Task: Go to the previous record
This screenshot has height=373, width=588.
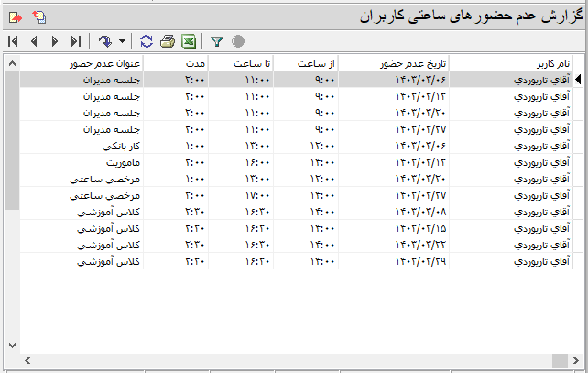Action: (34, 41)
